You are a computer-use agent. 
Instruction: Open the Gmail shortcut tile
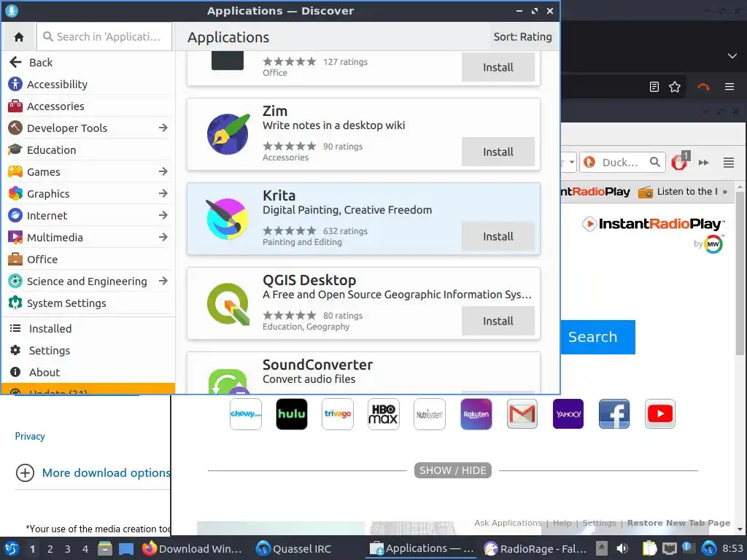[522, 414]
